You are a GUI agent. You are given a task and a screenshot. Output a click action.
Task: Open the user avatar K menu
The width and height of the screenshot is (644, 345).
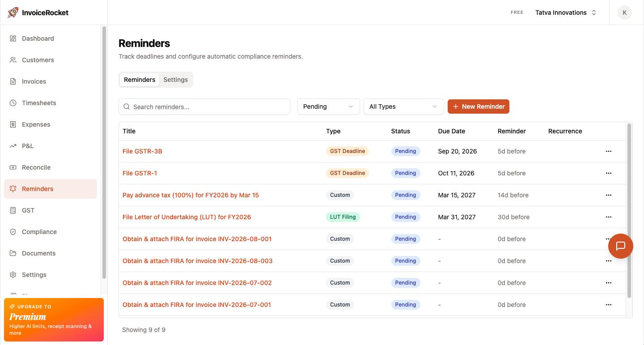point(625,13)
